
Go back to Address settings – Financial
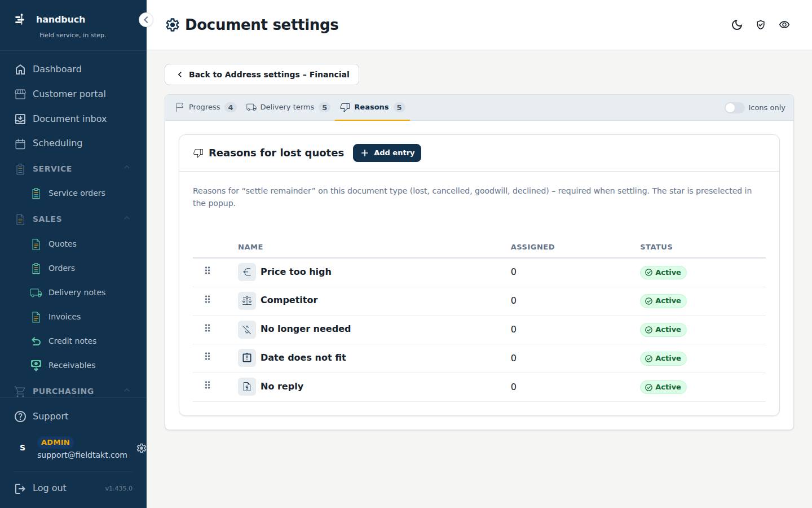pos(262,75)
